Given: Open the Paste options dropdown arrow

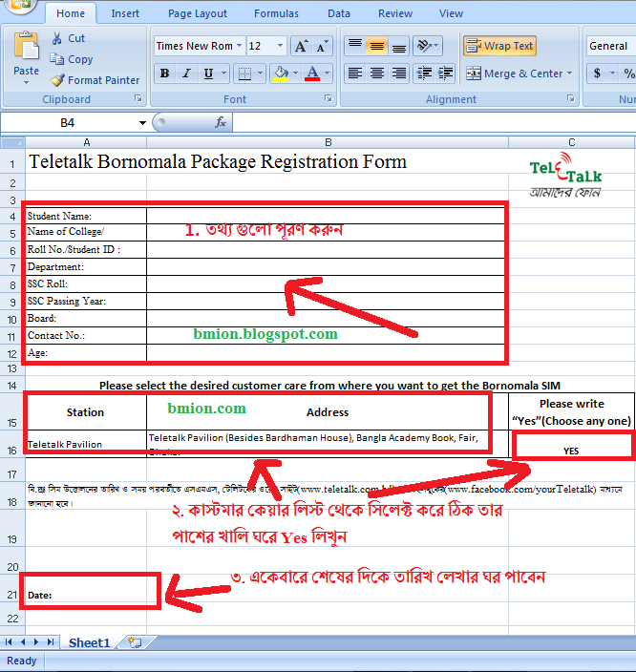Looking at the screenshot, I should pyautogui.click(x=26, y=82).
